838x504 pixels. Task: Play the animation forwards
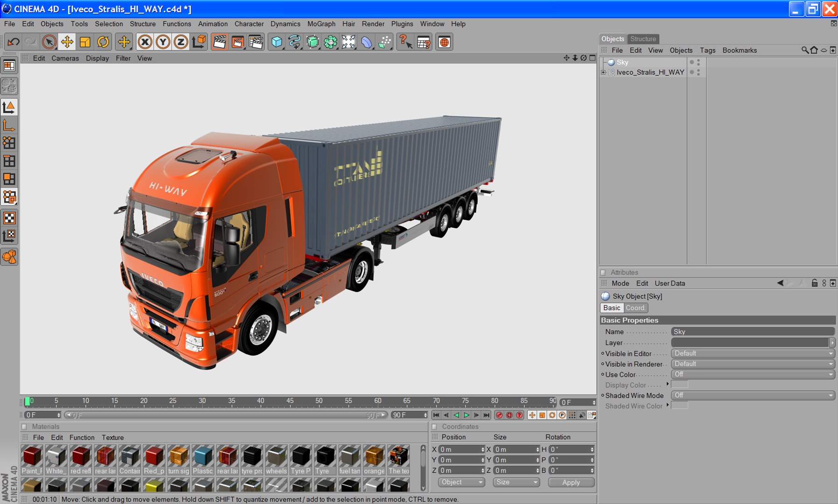tap(466, 415)
